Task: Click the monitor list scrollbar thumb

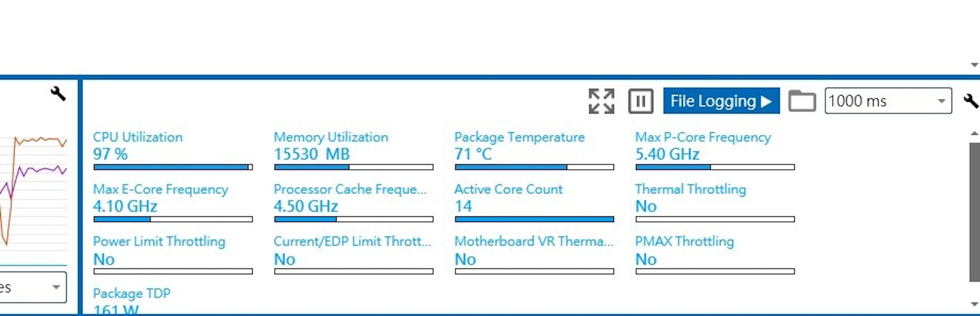Action: pyautogui.click(x=975, y=212)
